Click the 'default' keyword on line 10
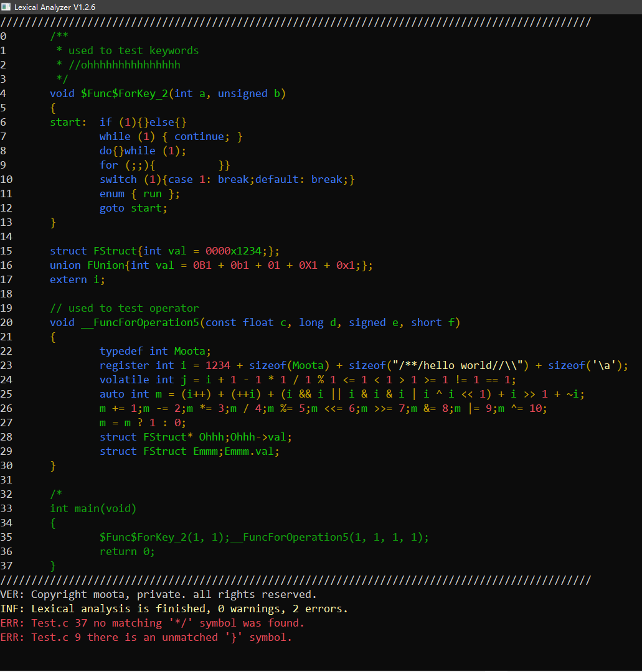Image resolution: width=642 pixels, height=672 pixels. [x=277, y=179]
